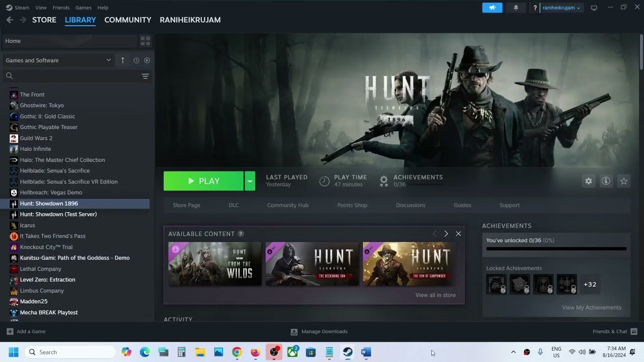Click the back navigation arrow
Viewport: 644px width, 362px height.
click(x=10, y=20)
